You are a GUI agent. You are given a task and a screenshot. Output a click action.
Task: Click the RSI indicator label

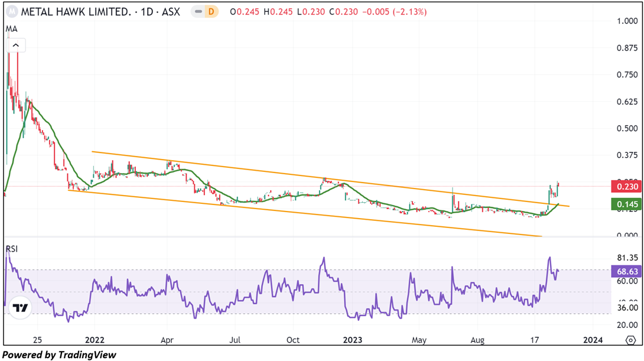click(11, 249)
